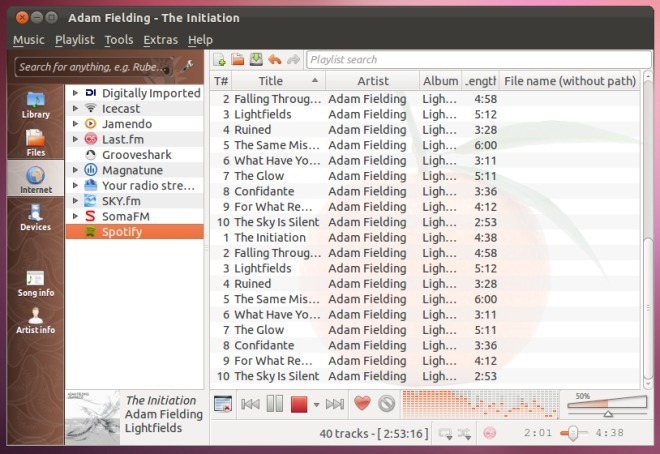Image resolution: width=660 pixels, height=454 pixels.
Task: Skip to the next track
Action: tap(335, 404)
